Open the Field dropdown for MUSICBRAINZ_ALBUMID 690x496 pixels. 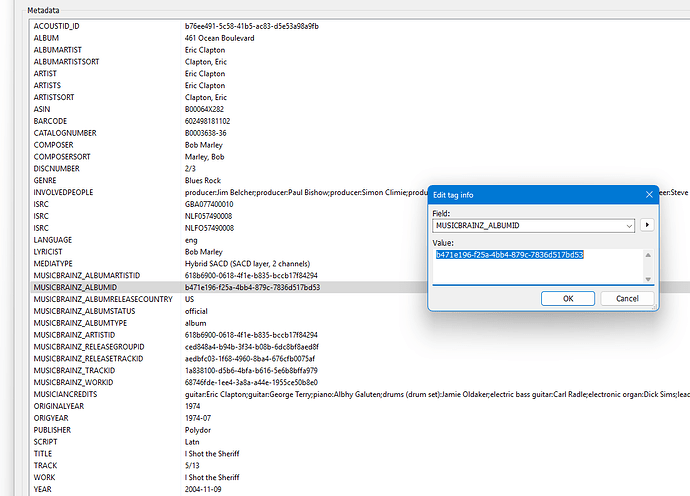628,226
